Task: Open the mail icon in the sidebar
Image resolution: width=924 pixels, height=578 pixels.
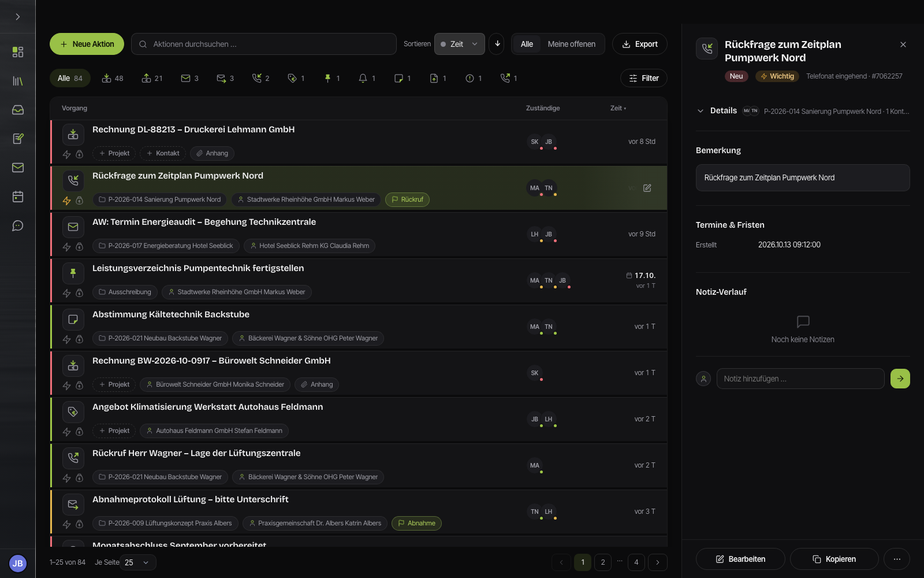Action: pyautogui.click(x=18, y=168)
